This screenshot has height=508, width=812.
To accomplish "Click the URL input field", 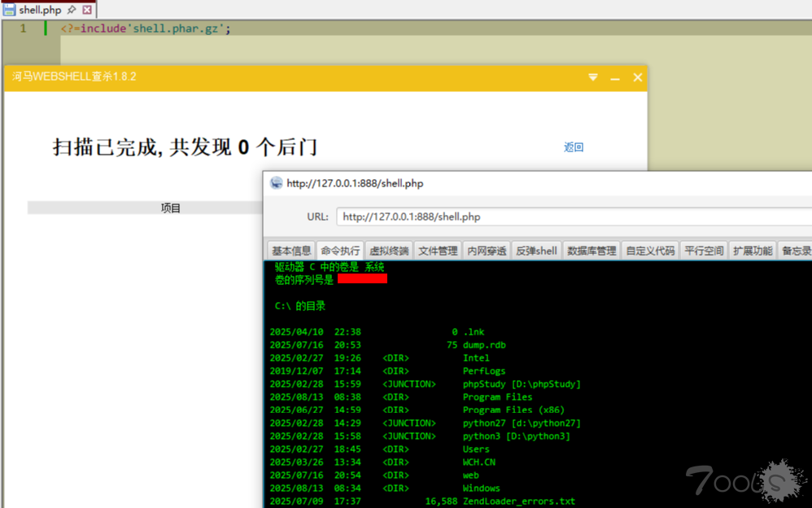I will pyautogui.click(x=574, y=217).
